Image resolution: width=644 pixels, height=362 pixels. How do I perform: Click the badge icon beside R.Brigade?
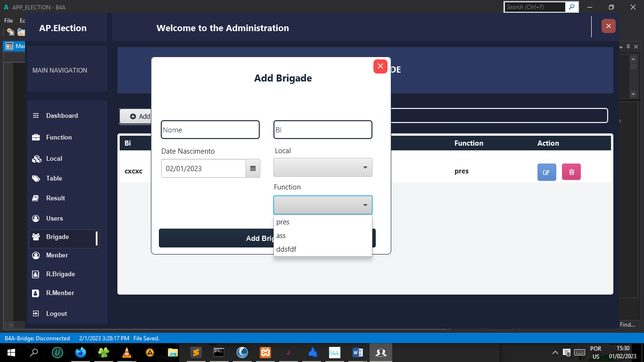click(x=35, y=274)
